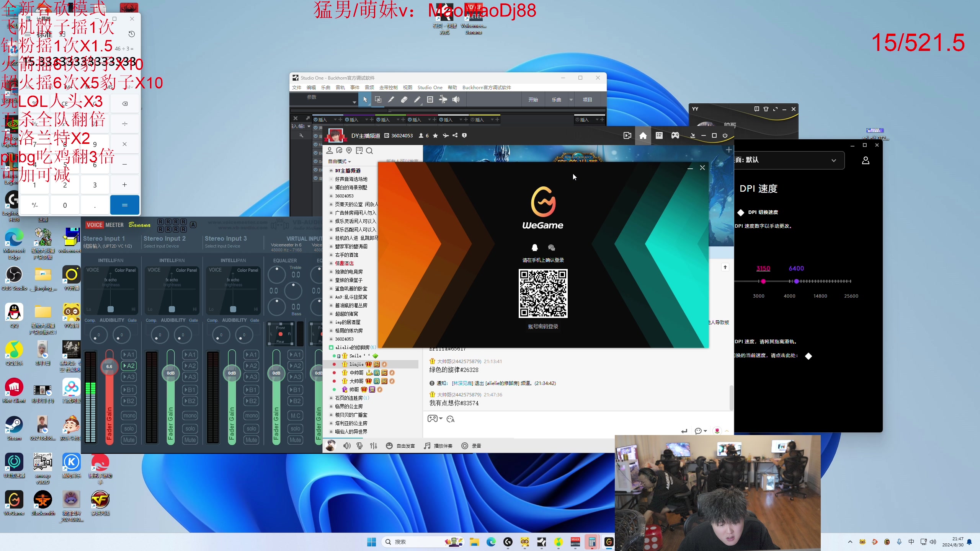The height and width of the screenshot is (551, 980).
Task: Open the 帮助 menu in Studio One
Action: (452, 87)
